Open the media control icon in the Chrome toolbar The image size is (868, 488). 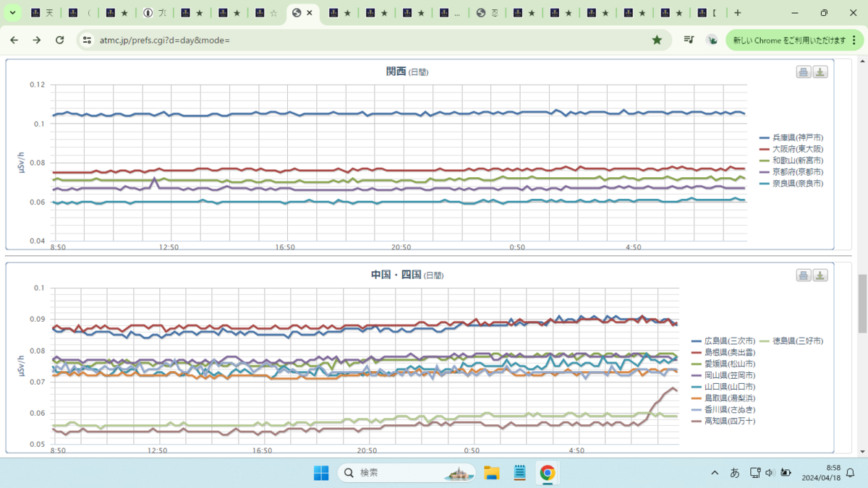coord(689,40)
